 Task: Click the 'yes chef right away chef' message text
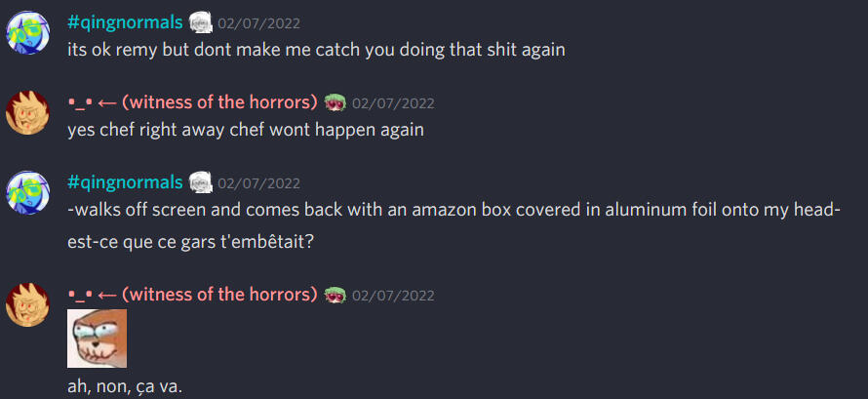246,130
